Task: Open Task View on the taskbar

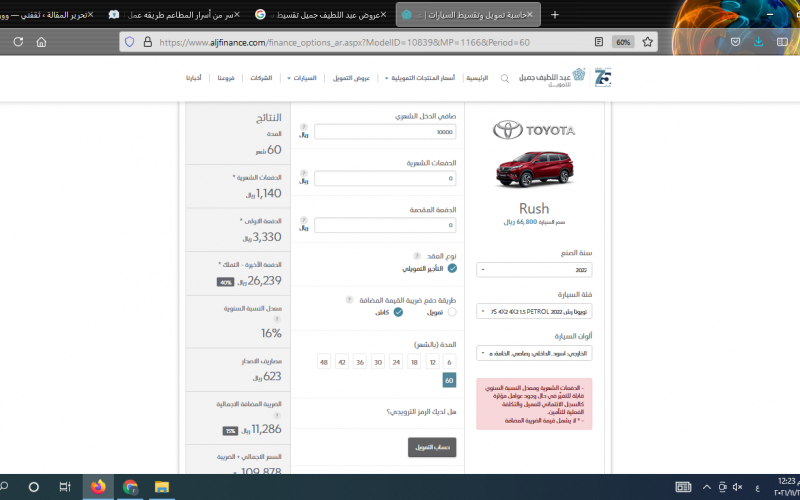Action: point(65,487)
